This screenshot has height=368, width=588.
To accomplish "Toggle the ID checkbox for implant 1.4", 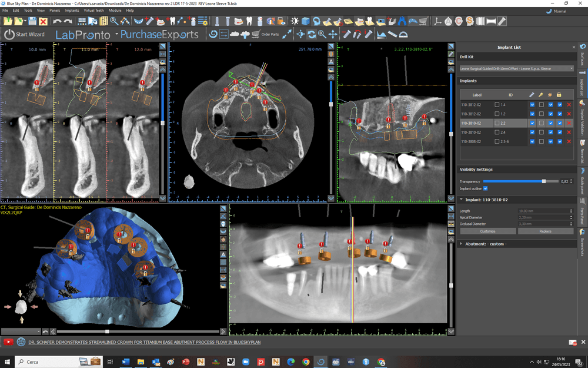I will (497, 105).
